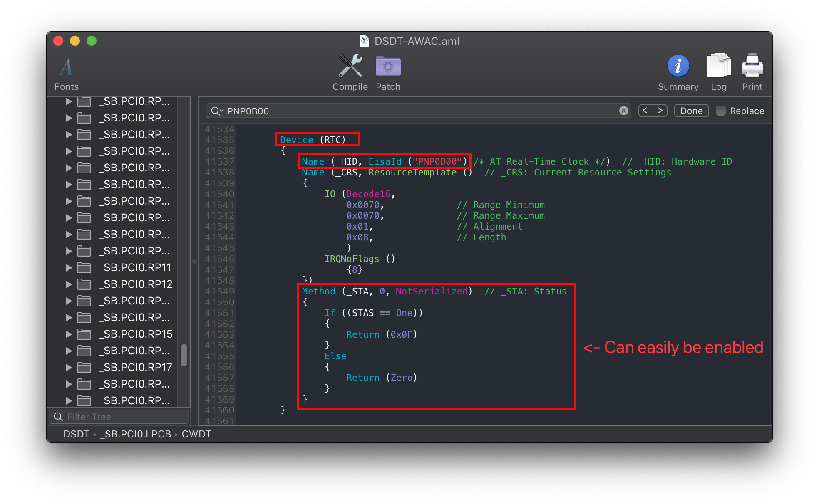Go to previous search match
Image resolution: width=819 pixels, height=504 pixels.
click(645, 111)
